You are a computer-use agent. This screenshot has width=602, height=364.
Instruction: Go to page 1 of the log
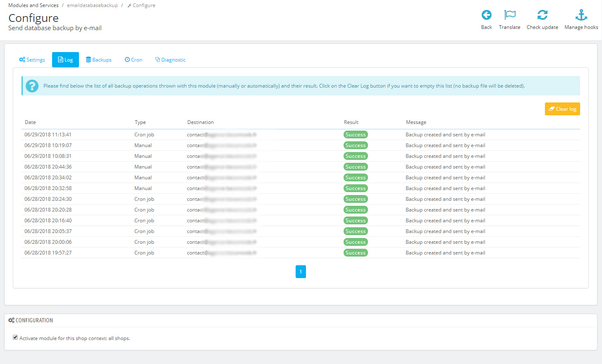click(x=301, y=271)
